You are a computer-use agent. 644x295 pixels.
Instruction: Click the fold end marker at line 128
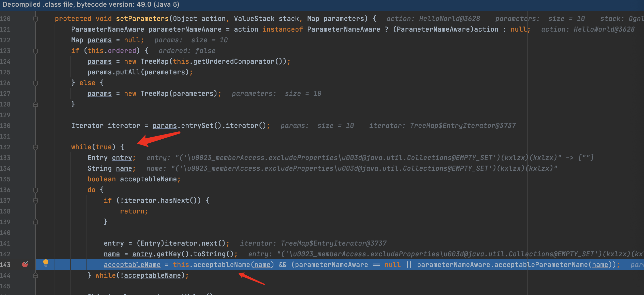(36, 104)
